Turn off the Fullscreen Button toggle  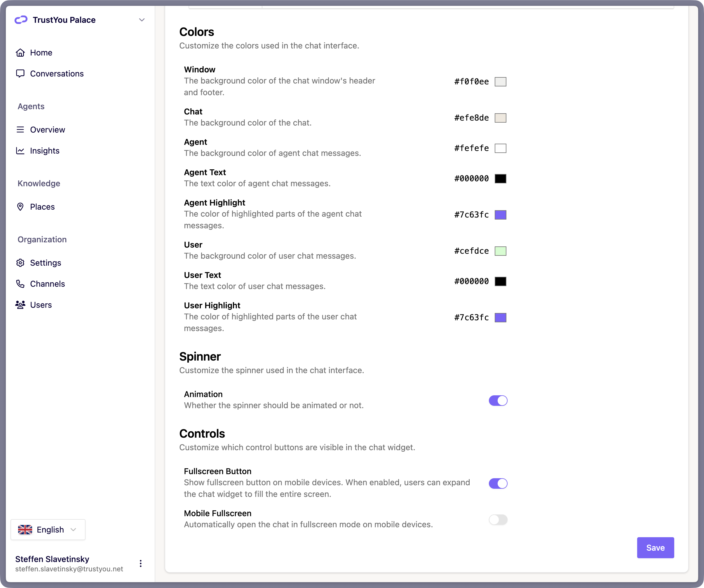click(x=498, y=483)
